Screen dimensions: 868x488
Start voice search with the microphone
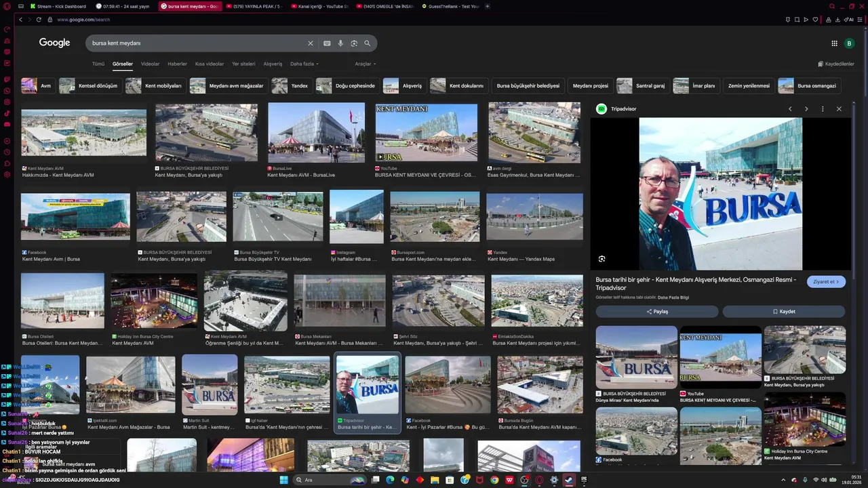tap(340, 43)
